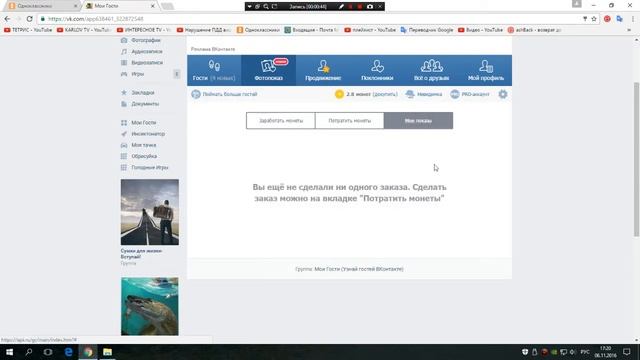Open the Гости tab with footprints icon

(214, 70)
